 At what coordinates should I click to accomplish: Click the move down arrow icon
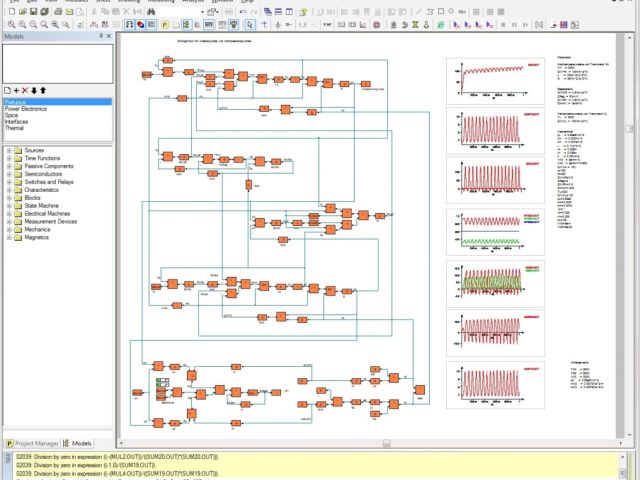34,90
